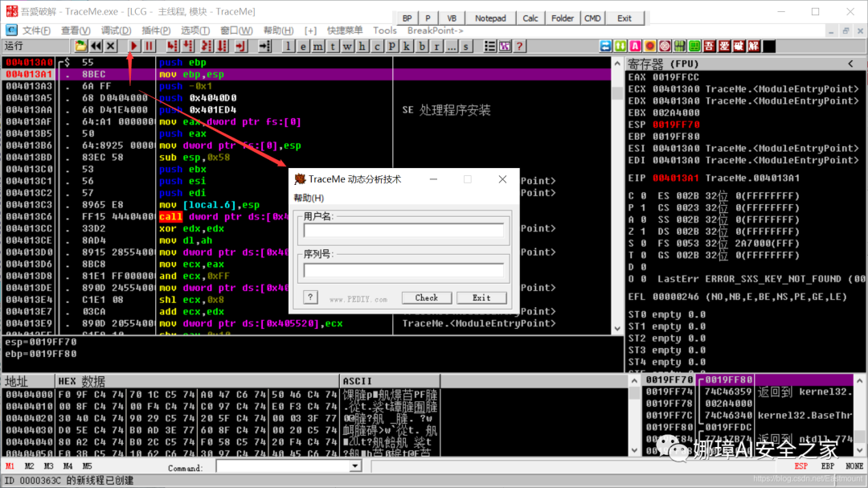
Task: Click the EIP register value 004013A1
Action: click(x=675, y=178)
